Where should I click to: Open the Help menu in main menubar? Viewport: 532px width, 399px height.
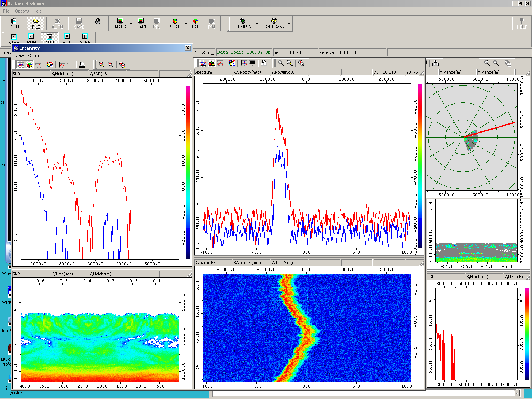click(37, 11)
